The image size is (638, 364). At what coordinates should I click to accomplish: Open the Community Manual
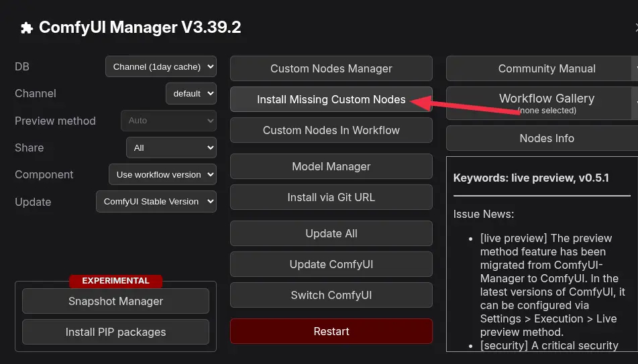pos(539,68)
